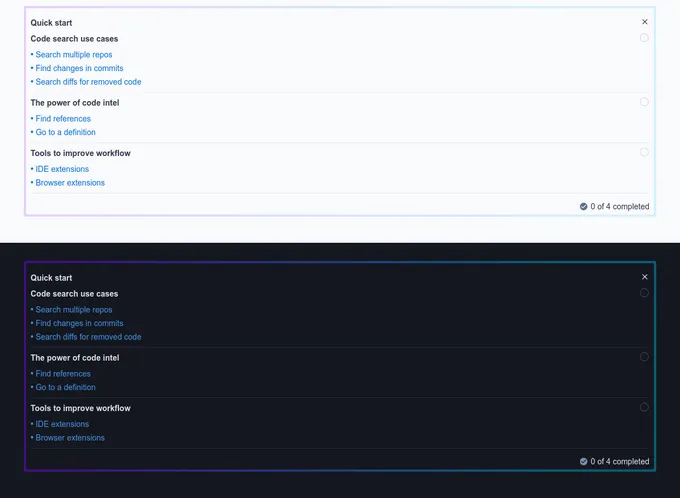The height and width of the screenshot is (498, 680).
Task: Toggle Code search use cases circle, dark panel
Action: [644, 293]
